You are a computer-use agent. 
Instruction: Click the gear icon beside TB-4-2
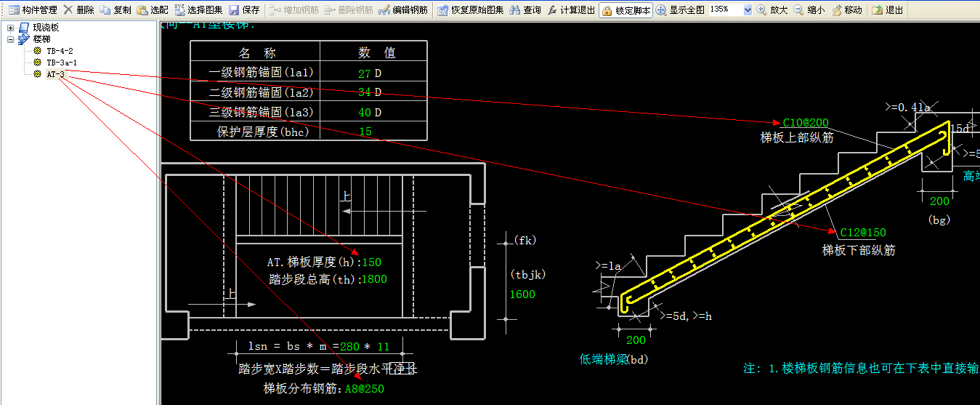coord(37,51)
